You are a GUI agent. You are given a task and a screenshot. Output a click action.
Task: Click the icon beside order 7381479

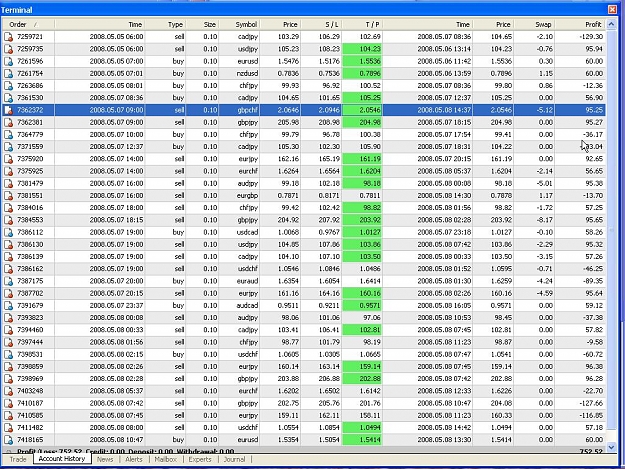pyautogui.click(x=9, y=183)
